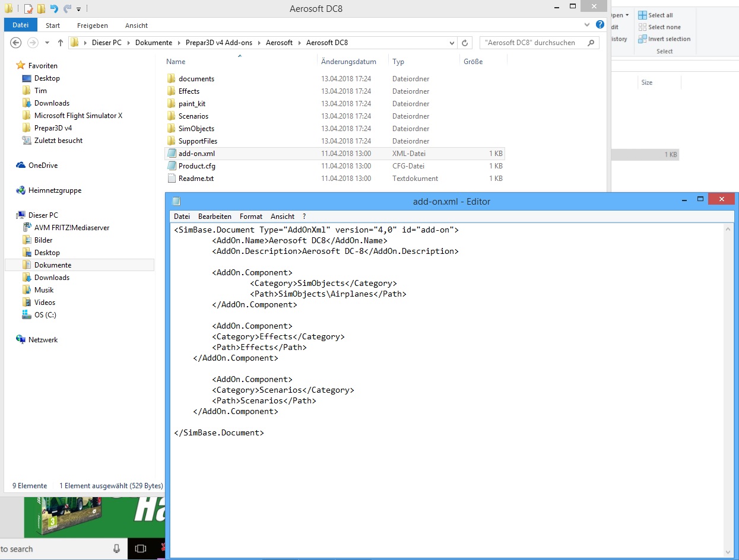The height and width of the screenshot is (560, 739).
Task: Open the ? help menu in Editor
Action: point(305,217)
